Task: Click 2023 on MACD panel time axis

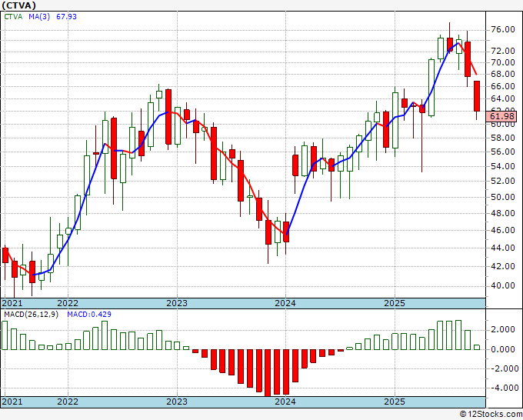Action: pos(177,402)
